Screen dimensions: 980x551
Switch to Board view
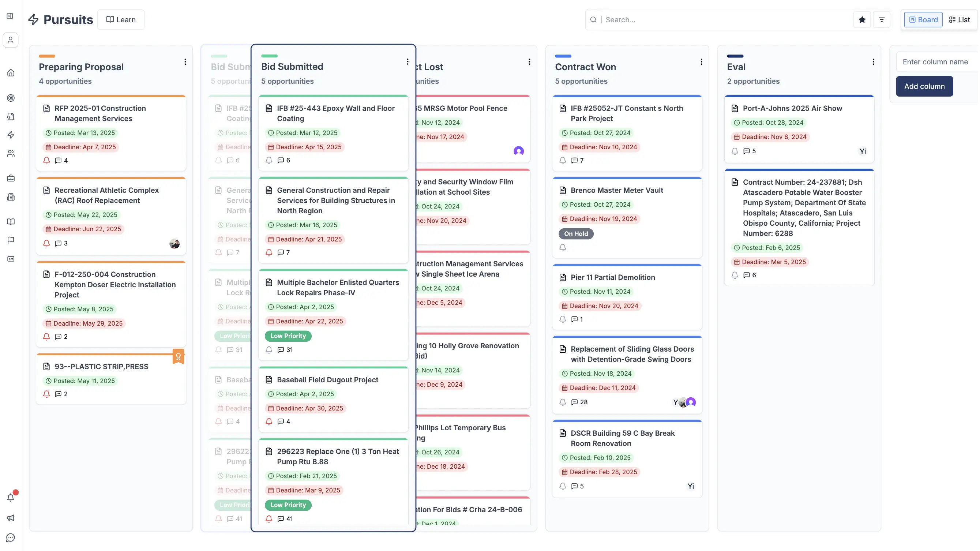click(923, 20)
